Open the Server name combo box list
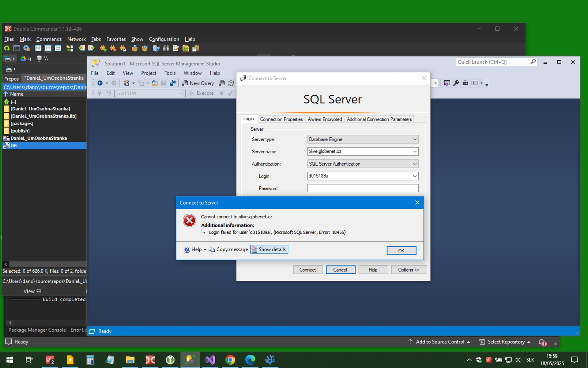Viewport: 588px width, 368px height. (415, 151)
